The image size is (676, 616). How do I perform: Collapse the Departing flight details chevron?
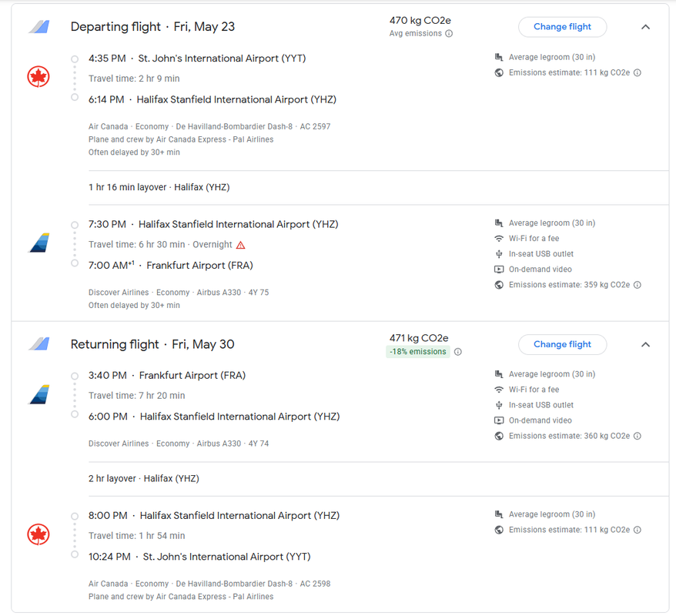tap(645, 27)
